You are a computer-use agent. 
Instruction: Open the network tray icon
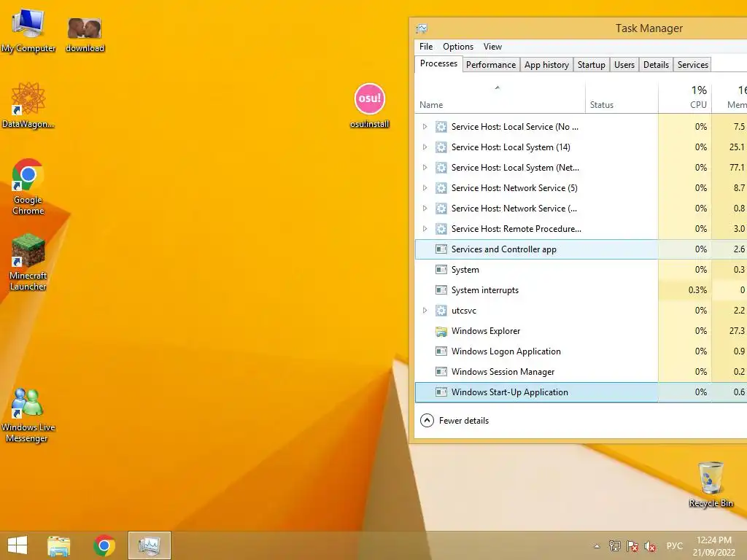pyautogui.click(x=614, y=546)
